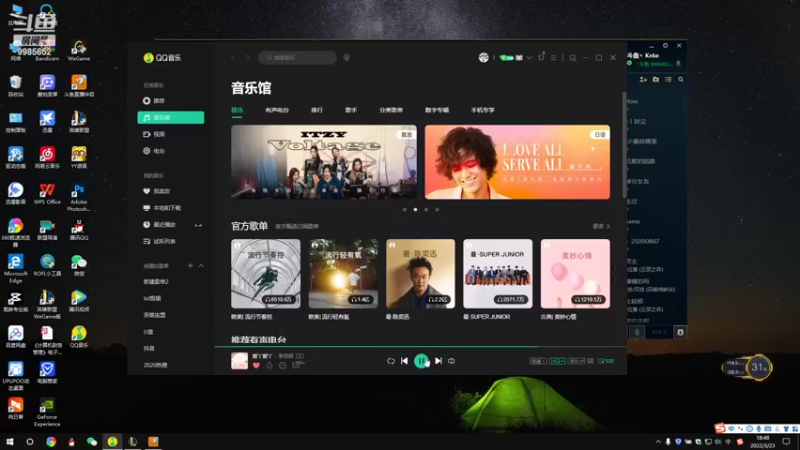800x450 pixels.
Task: Switch to the 歌手 tab
Action: coord(351,110)
